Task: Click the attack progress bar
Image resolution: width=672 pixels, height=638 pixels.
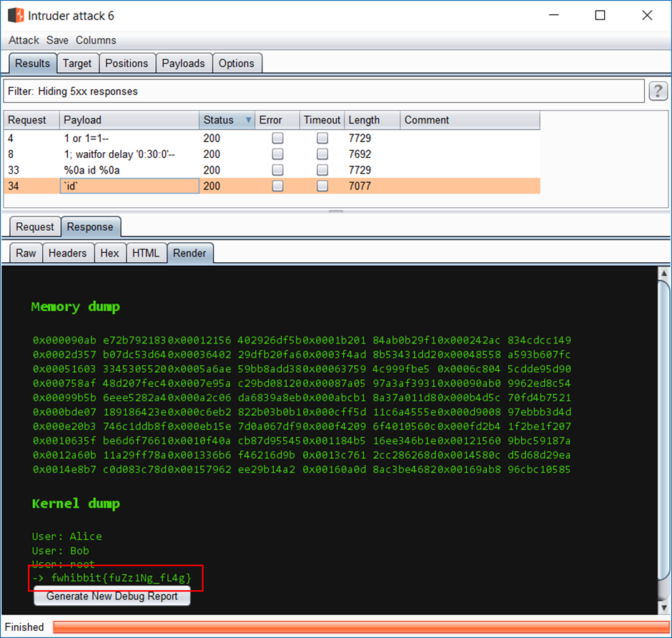Action: [x=360, y=627]
